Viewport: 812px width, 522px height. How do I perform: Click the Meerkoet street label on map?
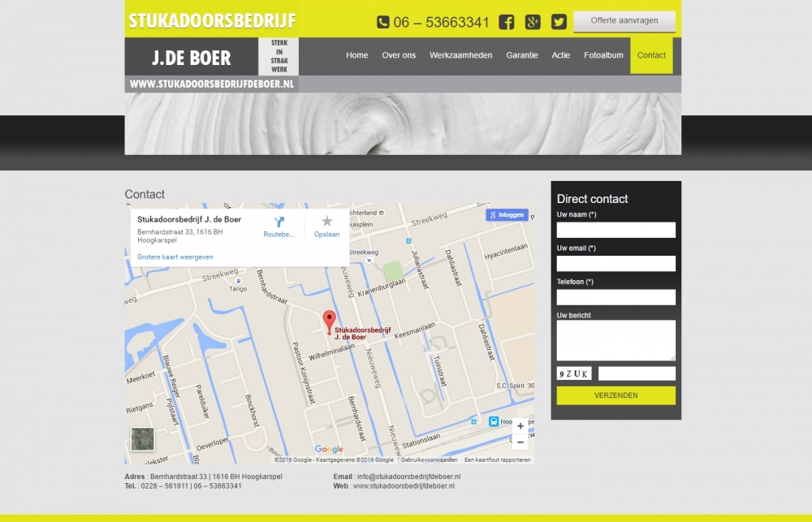point(140,377)
